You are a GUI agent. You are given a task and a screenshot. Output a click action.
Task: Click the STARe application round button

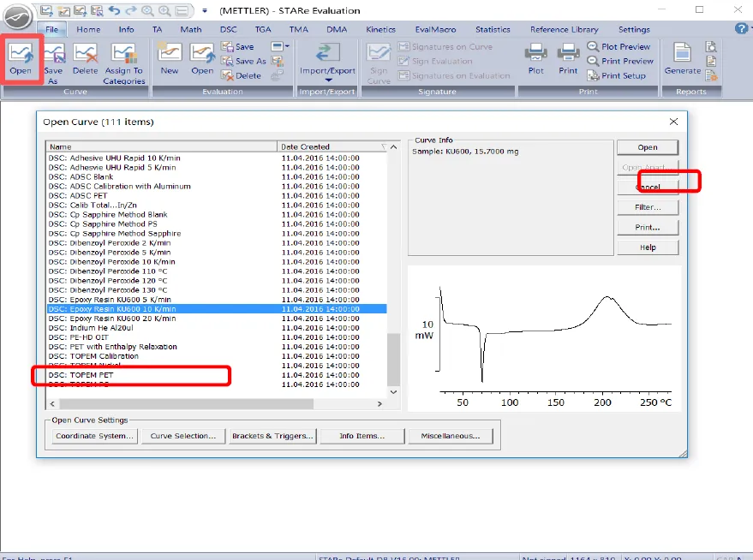click(18, 17)
